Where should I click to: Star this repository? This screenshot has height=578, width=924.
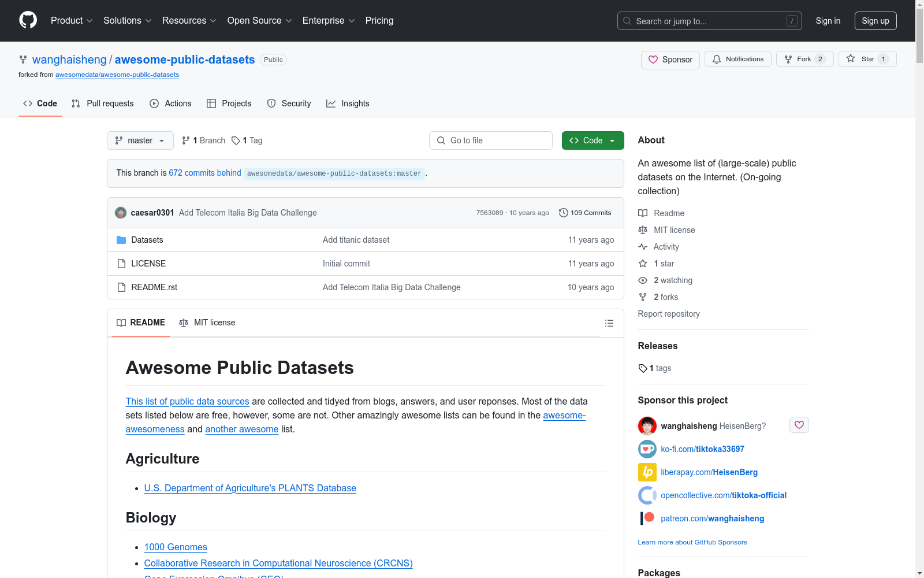867,59
